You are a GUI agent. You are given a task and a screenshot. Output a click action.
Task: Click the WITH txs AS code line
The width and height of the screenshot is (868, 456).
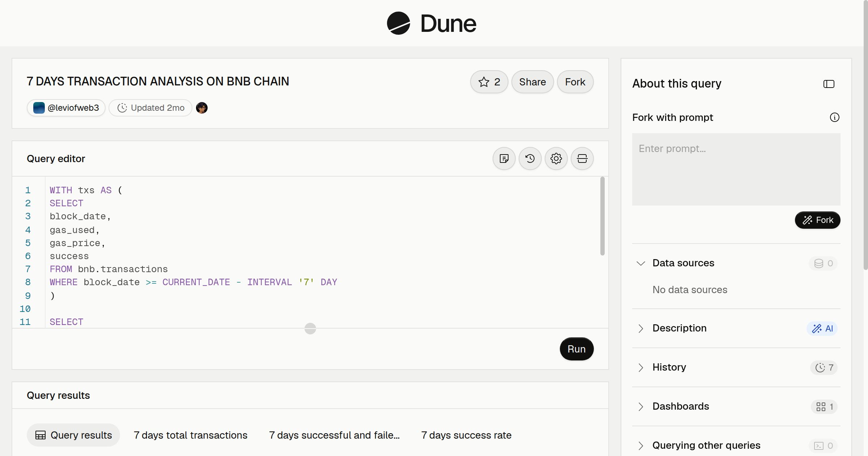pos(86,190)
